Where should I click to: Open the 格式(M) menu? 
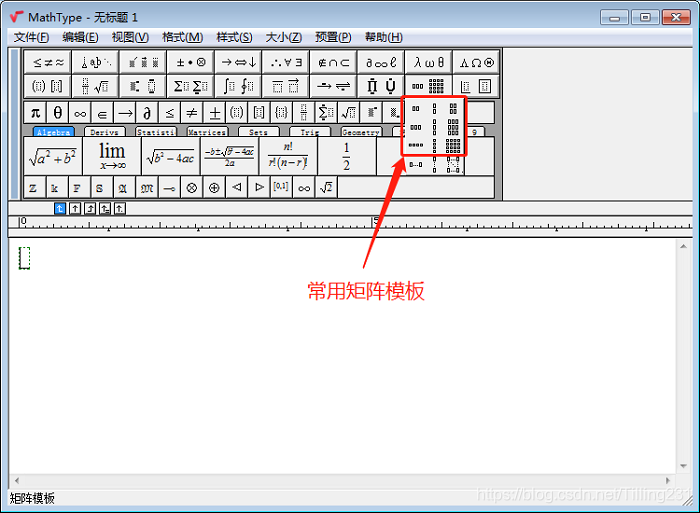tap(183, 37)
